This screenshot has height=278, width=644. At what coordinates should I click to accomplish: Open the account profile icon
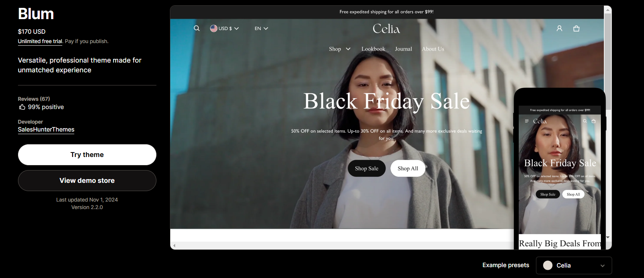(559, 28)
